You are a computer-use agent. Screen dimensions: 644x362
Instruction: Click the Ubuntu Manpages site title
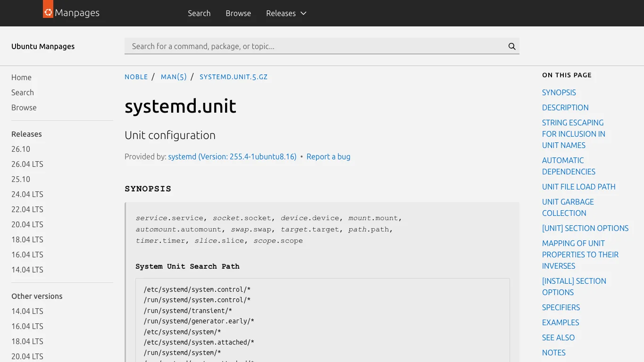click(43, 46)
